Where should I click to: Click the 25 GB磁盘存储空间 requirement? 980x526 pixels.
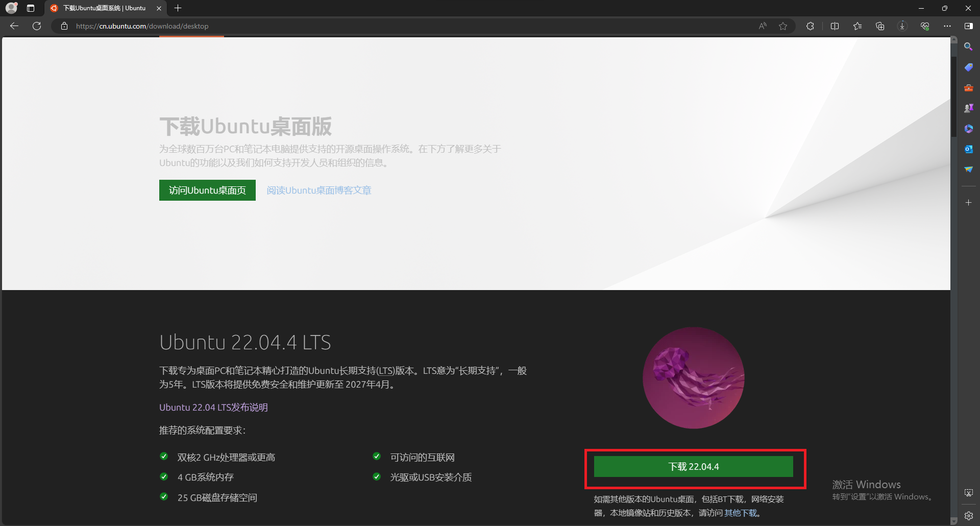pos(217,498)
